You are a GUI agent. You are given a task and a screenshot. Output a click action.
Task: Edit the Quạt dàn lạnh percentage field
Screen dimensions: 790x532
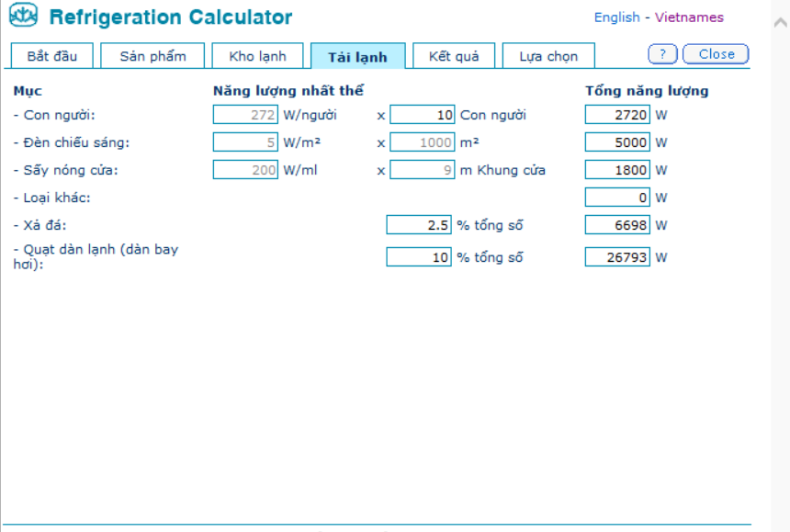(419, 257)
